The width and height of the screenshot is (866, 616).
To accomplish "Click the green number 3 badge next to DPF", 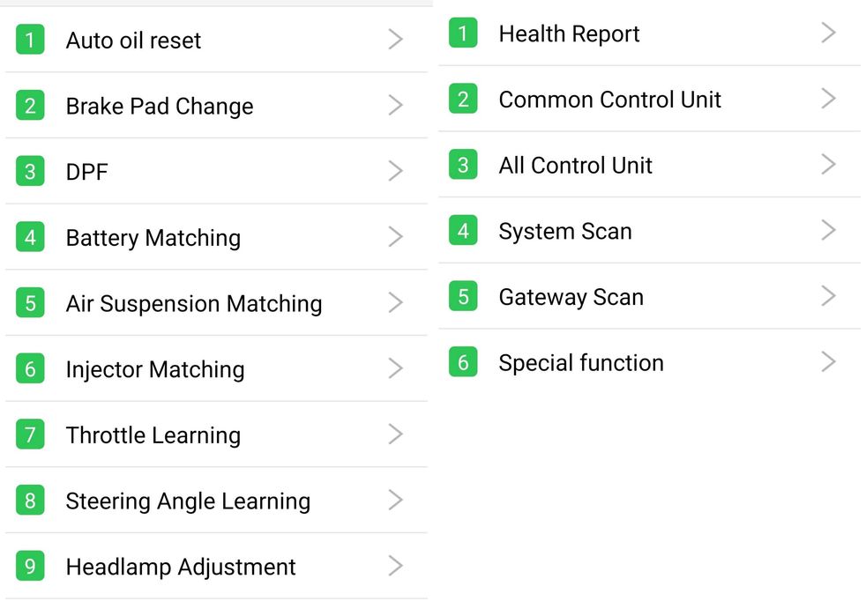I will tap(30, 171).
